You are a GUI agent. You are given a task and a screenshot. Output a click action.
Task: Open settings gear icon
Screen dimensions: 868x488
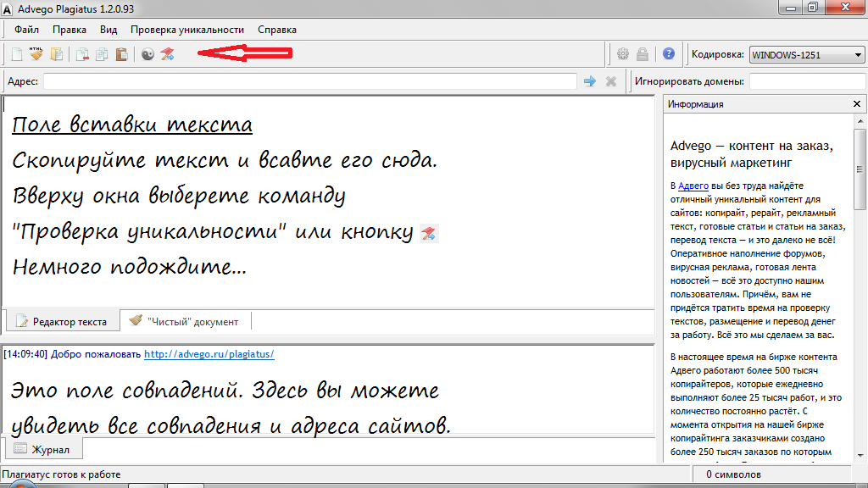coord(623,53)
